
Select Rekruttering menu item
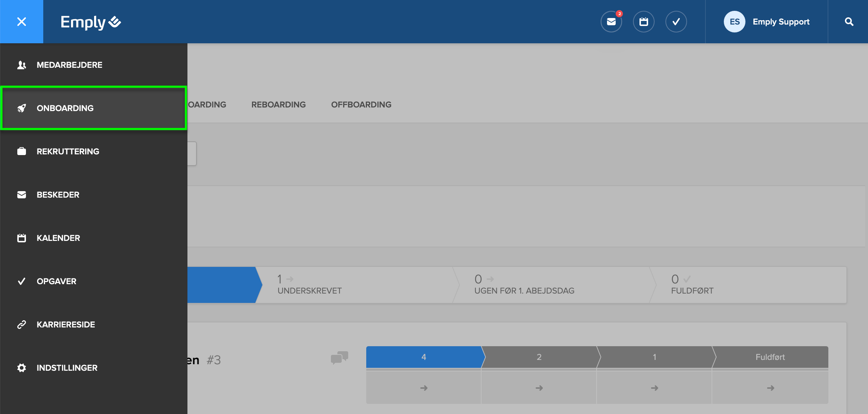(68, 151)
